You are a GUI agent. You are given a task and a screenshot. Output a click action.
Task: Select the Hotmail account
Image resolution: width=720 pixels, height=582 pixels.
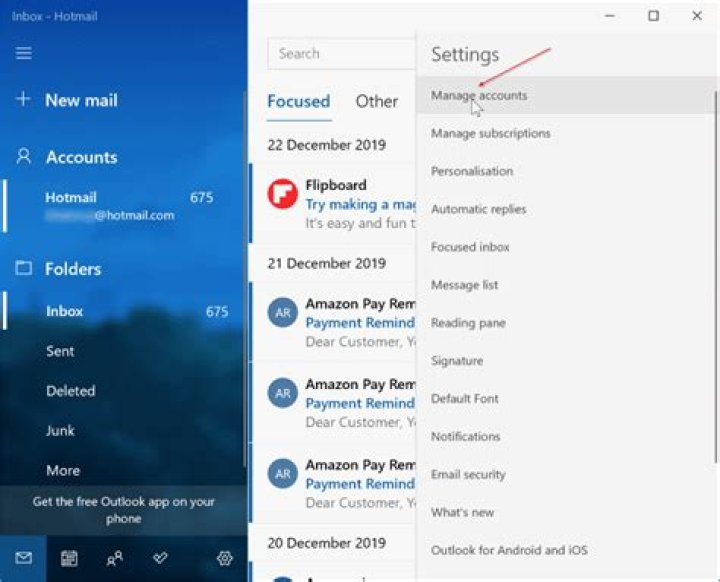[110, 206]
